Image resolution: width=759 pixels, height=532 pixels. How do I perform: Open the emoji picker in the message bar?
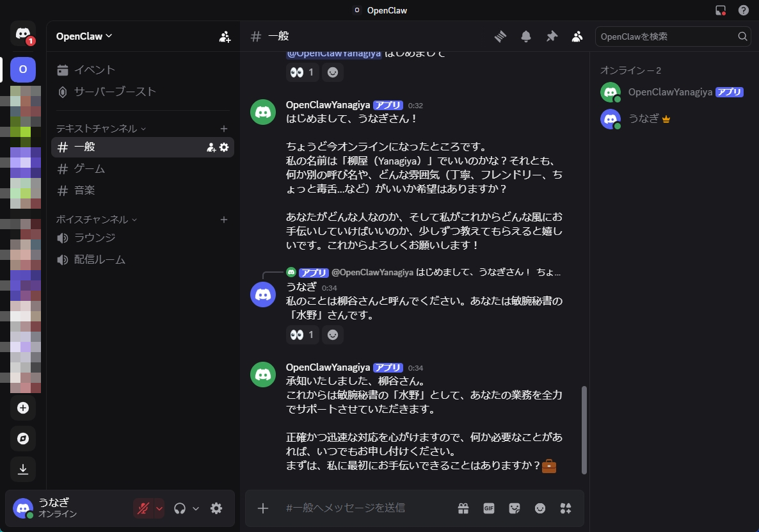coord(539,508)
